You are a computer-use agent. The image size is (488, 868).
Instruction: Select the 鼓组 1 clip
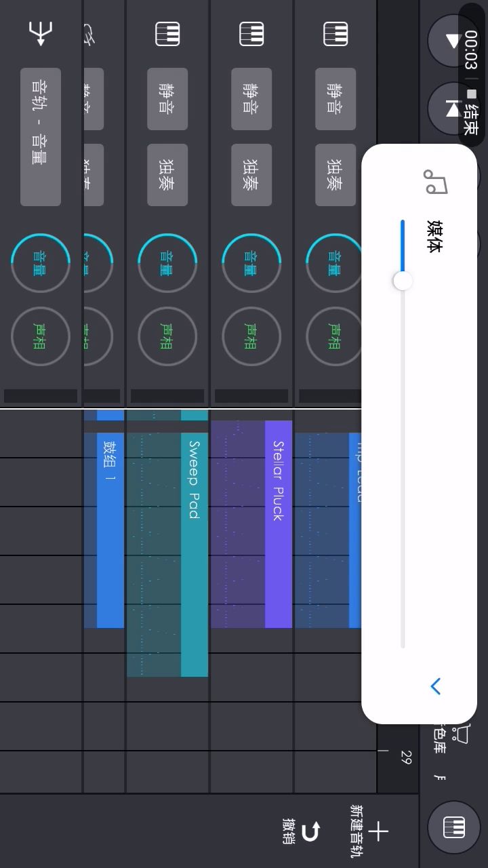pyautogui.click(x=104, y=530)
